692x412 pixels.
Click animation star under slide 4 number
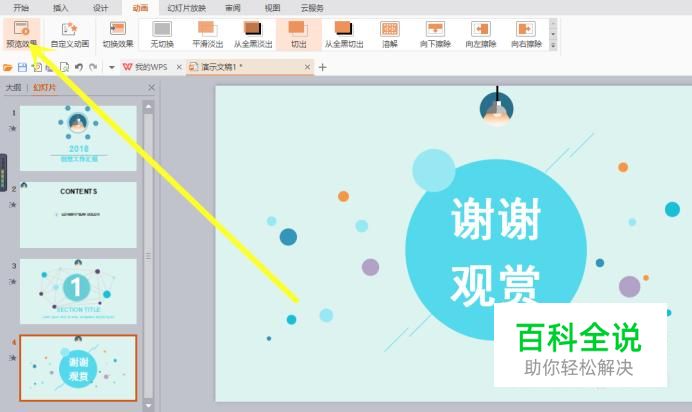(x=13, y=358)
